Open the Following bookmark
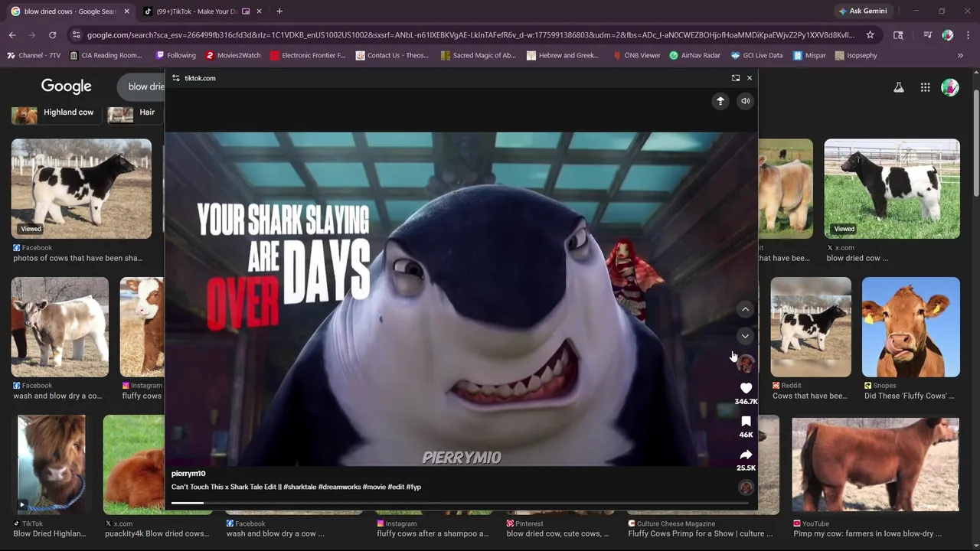Viewport: 980px width, 551px height. point(175,55)
